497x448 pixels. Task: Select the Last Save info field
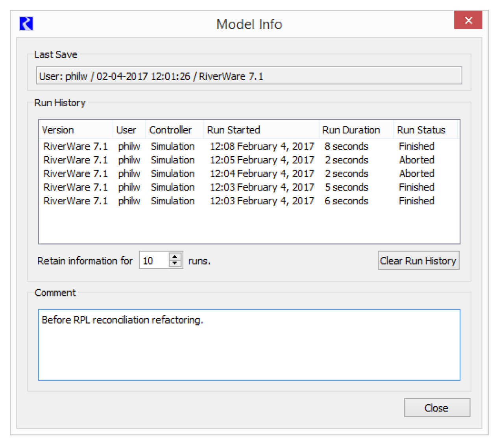pyautogui.click(x=249, y=76)
